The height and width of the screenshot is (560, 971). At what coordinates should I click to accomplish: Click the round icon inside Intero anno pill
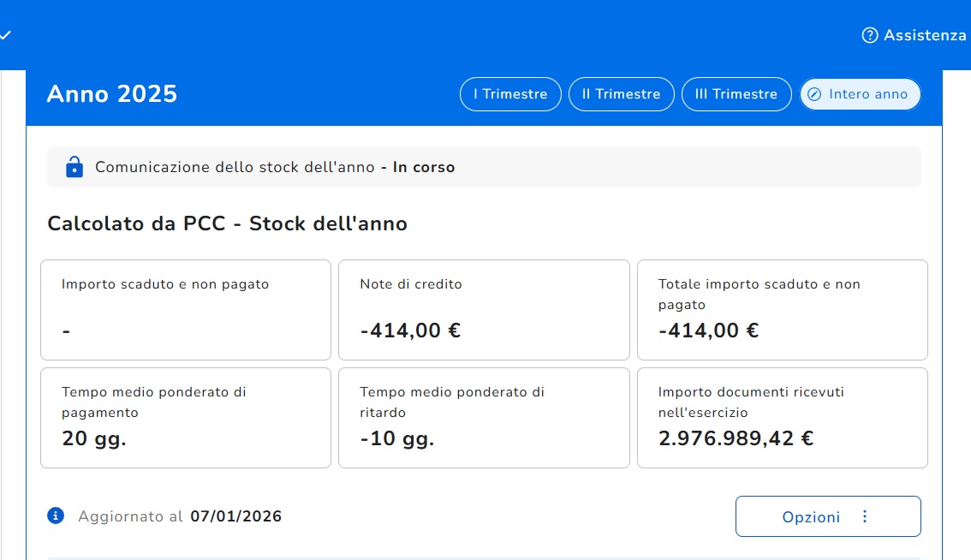tap(814, 94)
